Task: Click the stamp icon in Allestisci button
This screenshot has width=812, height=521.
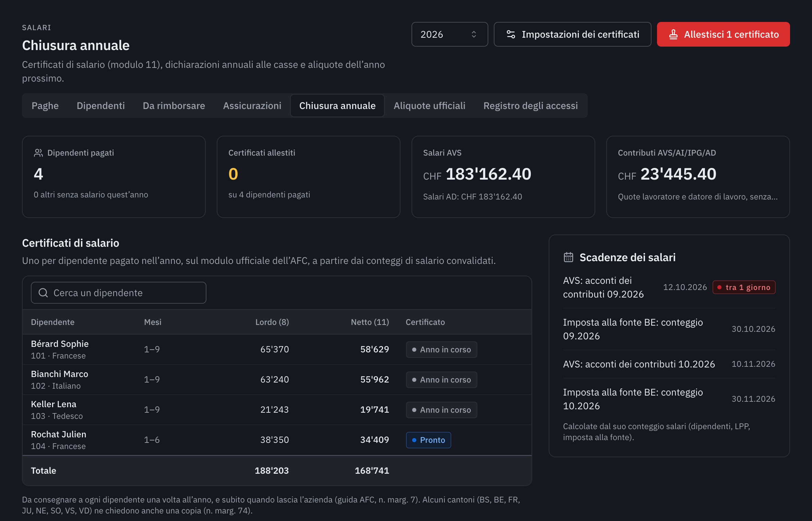Action: point(673,34)
